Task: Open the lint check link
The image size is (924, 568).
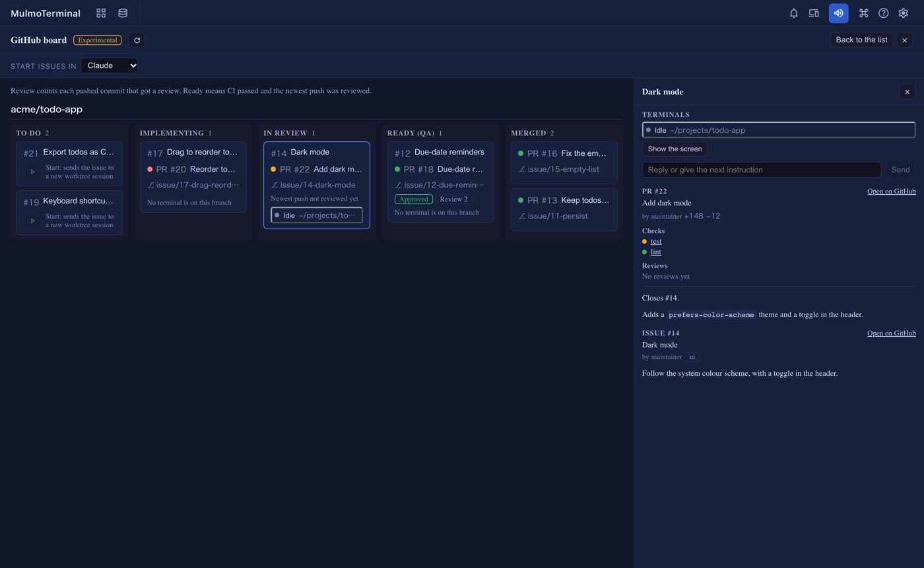Action: pos(656,252)
